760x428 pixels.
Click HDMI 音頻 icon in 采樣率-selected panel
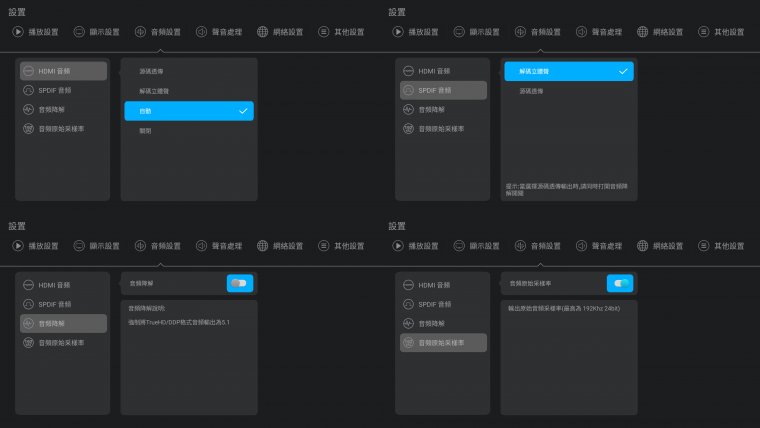tap(409, 285)
